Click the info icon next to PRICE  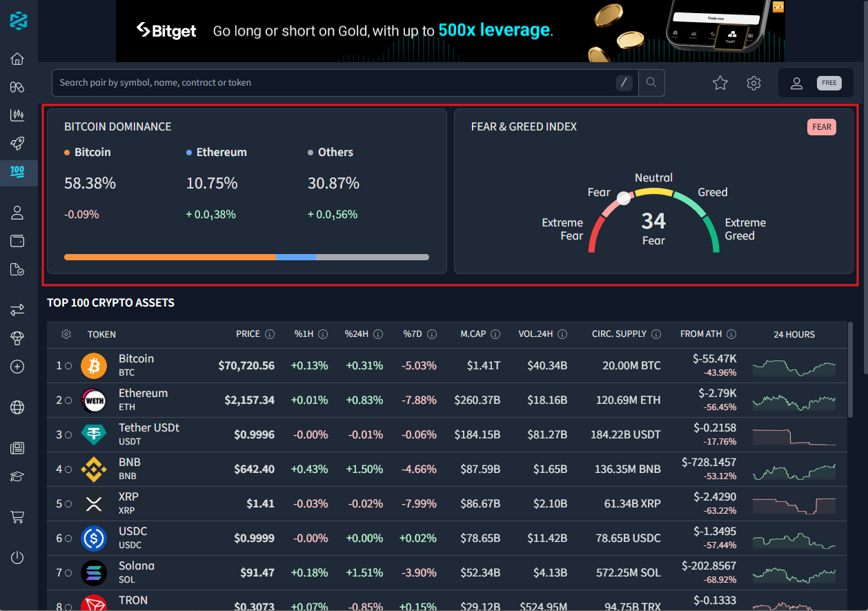pyautogui.click(x=270, y=334)
